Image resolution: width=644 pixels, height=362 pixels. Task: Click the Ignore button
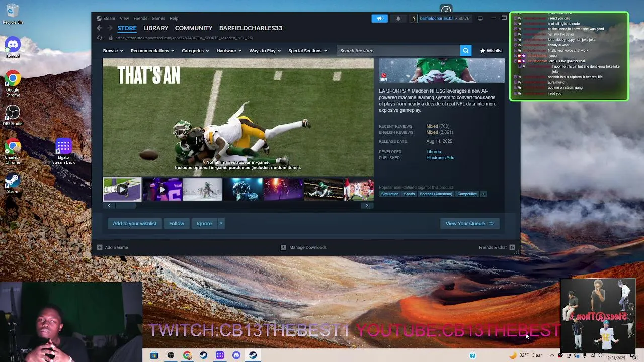tap(204, 224)
